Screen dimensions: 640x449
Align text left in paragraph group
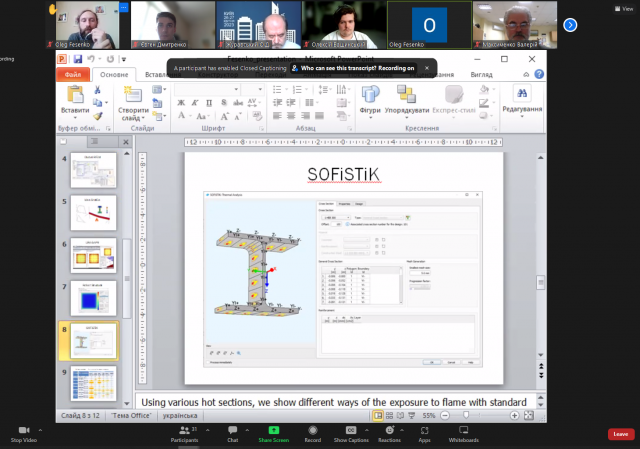point(277,116)
